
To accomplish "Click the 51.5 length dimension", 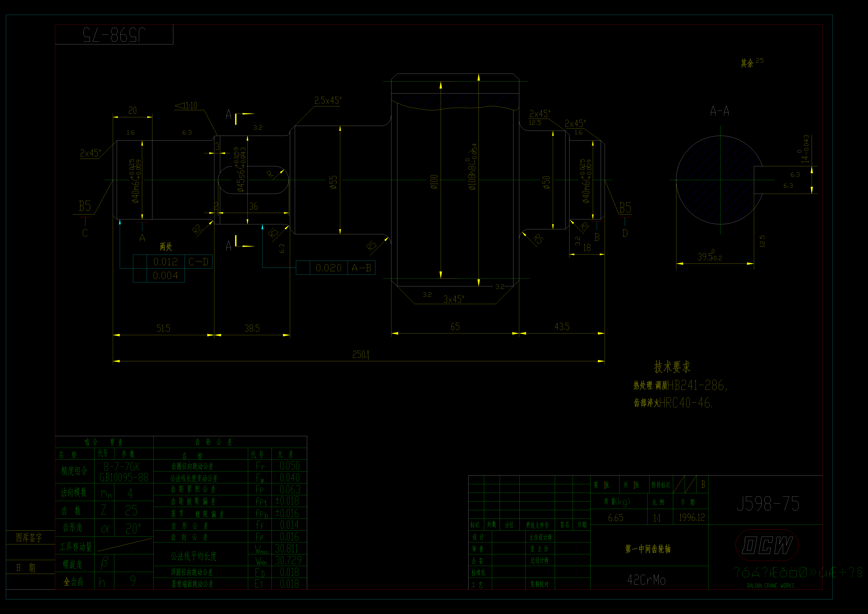I will pos(163,328).
